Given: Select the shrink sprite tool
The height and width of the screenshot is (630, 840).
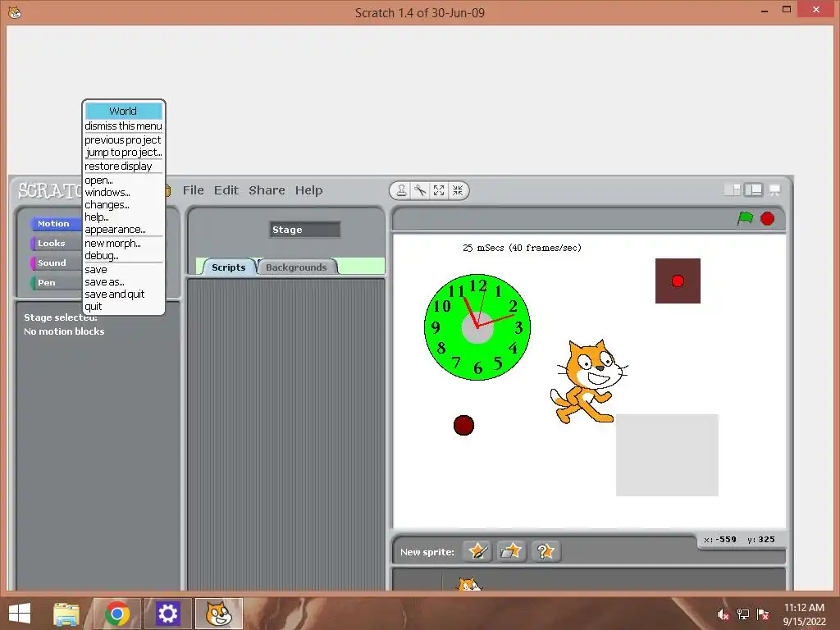Looking at the screenshot, I should coord(458,190).
